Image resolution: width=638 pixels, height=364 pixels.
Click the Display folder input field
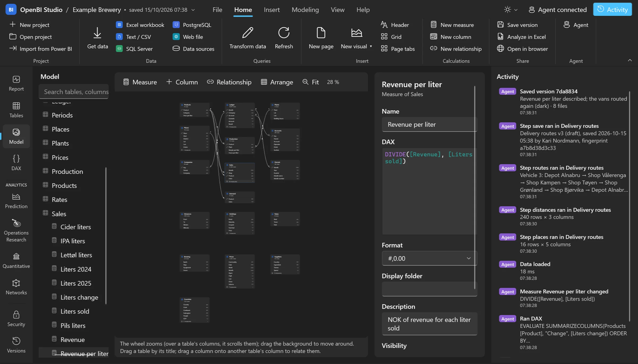(x=429, y=289)
